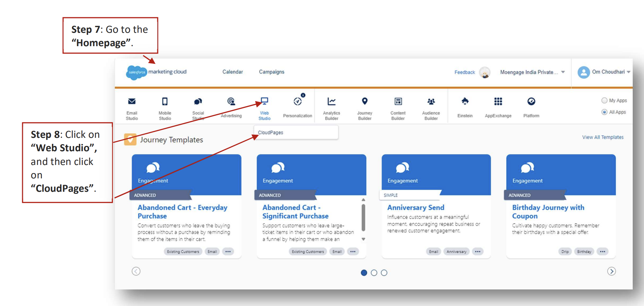Open the Platform app
This screenshot has width=644, height=306.
531,108
